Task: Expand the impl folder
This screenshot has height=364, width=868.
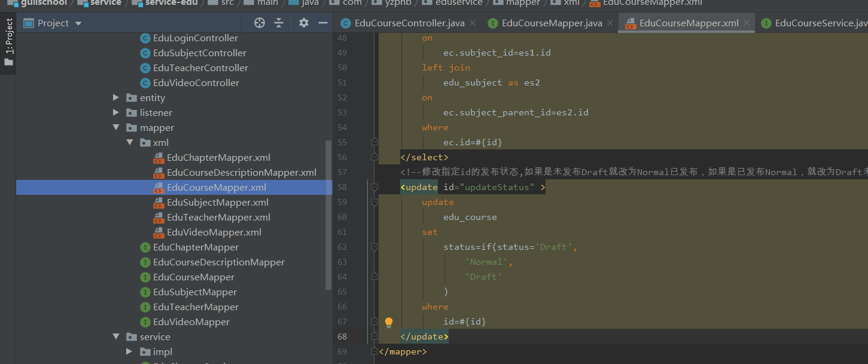Action: pos(130,351)
